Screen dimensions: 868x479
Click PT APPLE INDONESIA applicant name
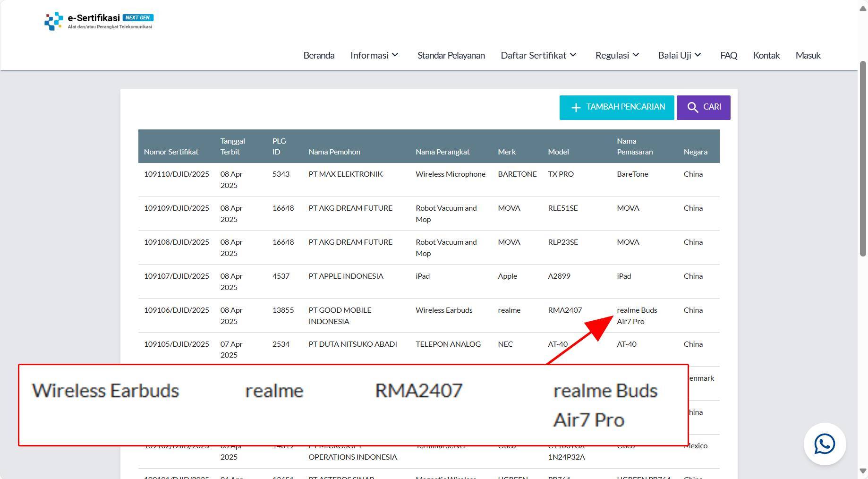[x=346, y=276]
